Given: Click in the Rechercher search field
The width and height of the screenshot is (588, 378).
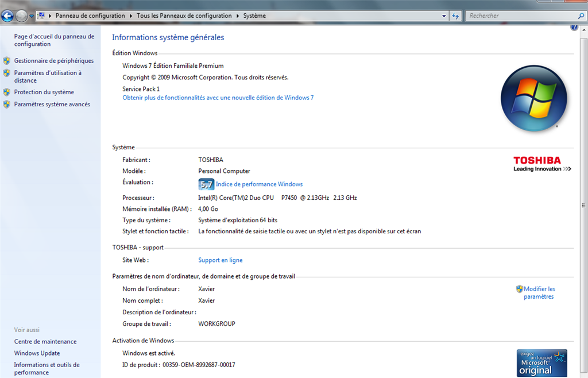Looking at the screenshot, I should pyautogui.click(x=521, y=16).
